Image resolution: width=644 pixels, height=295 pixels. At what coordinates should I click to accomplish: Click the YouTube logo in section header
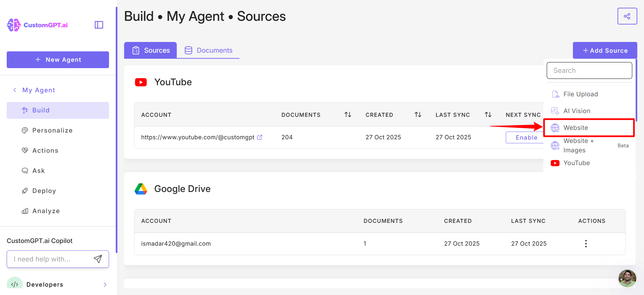141,82
